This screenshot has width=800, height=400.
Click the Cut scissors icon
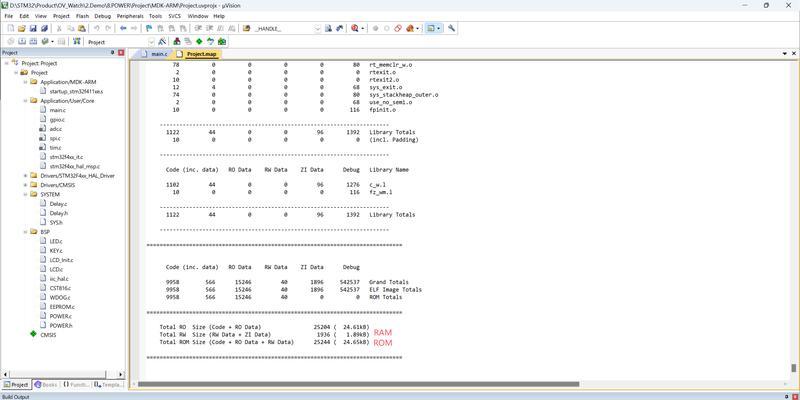59,29
